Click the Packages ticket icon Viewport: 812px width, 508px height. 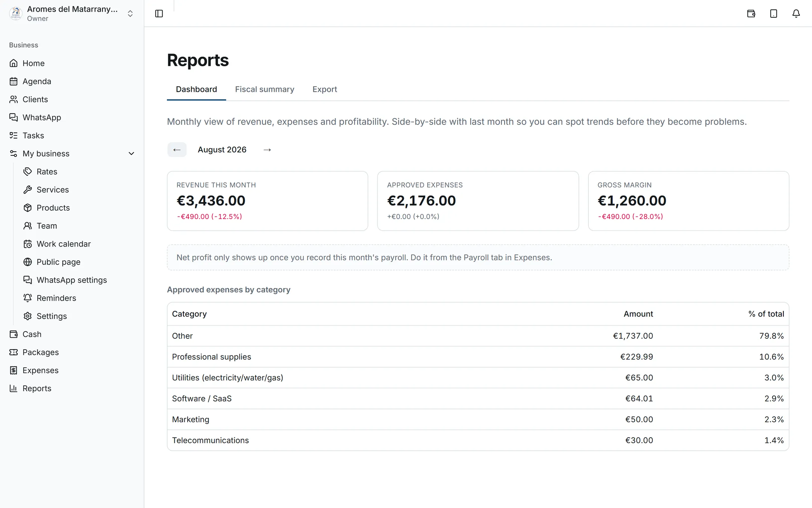point(14,352)
